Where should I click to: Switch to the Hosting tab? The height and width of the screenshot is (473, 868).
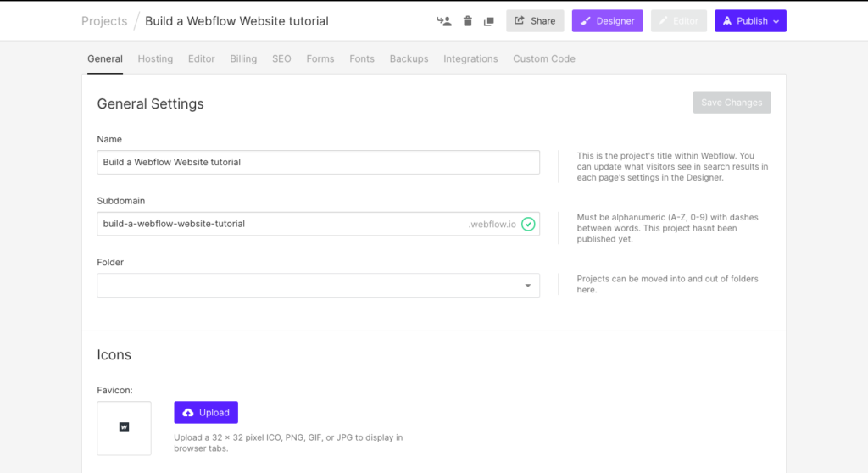(155, 58)
